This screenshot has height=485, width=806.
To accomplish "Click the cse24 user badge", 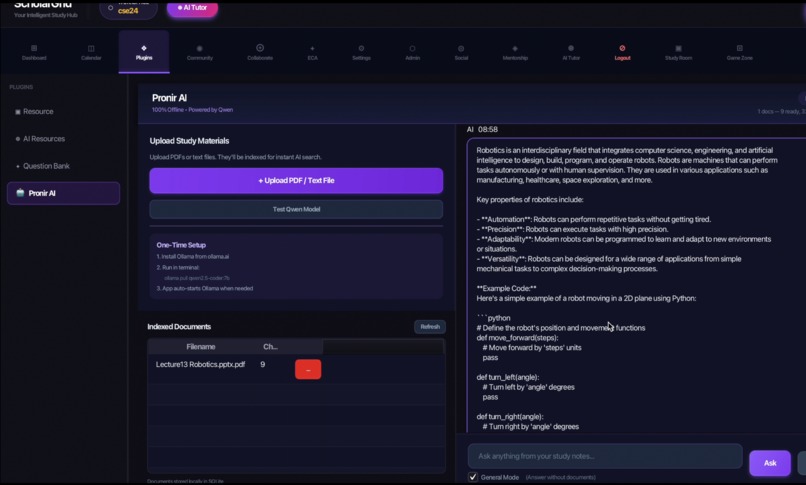I will click(128, 9).
